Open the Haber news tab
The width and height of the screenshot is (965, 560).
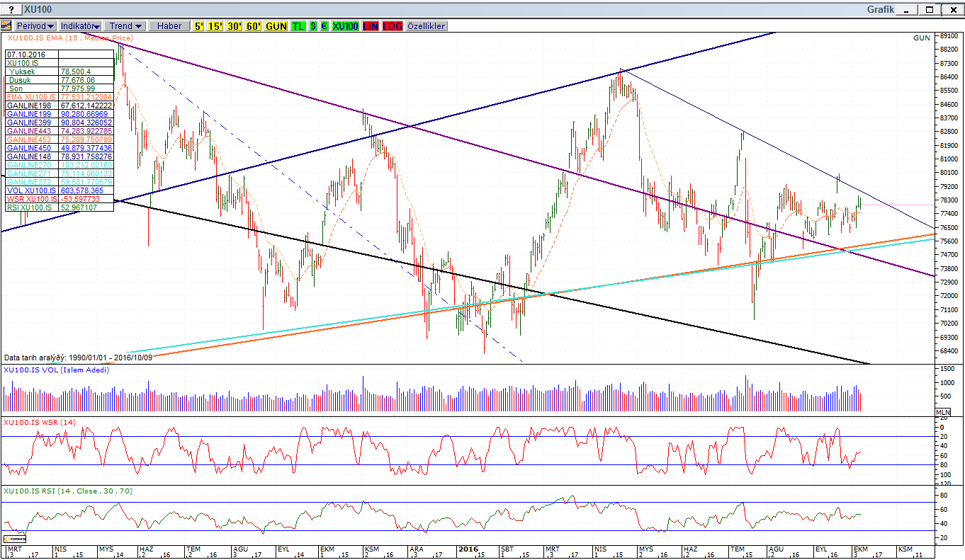[x=169, y=26]
